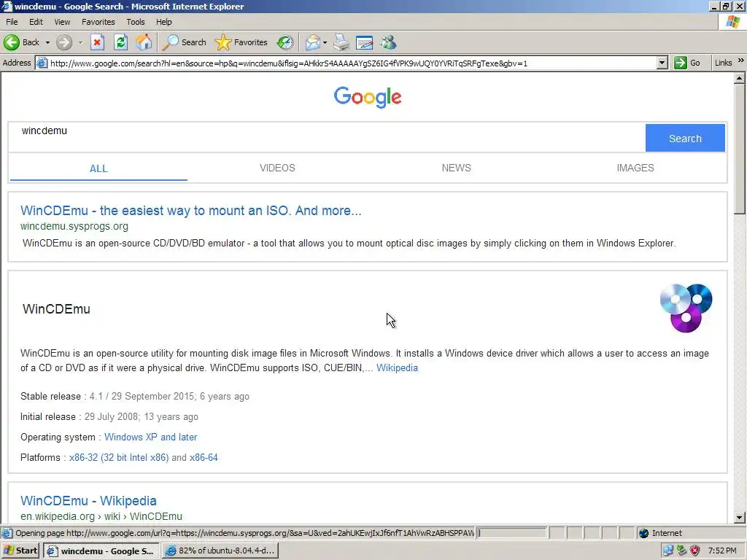Image resolution: width=747 pixels, height=560 pixels.
Task: Switch to ubuntu-8.04.4 download taskbar button
Action: click(220, 551)
